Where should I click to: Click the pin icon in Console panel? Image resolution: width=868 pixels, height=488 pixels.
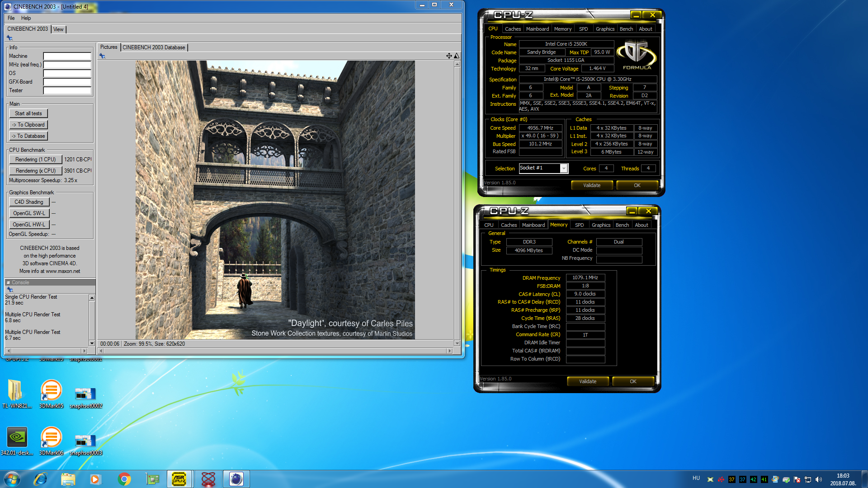click(x=9, y=289)
